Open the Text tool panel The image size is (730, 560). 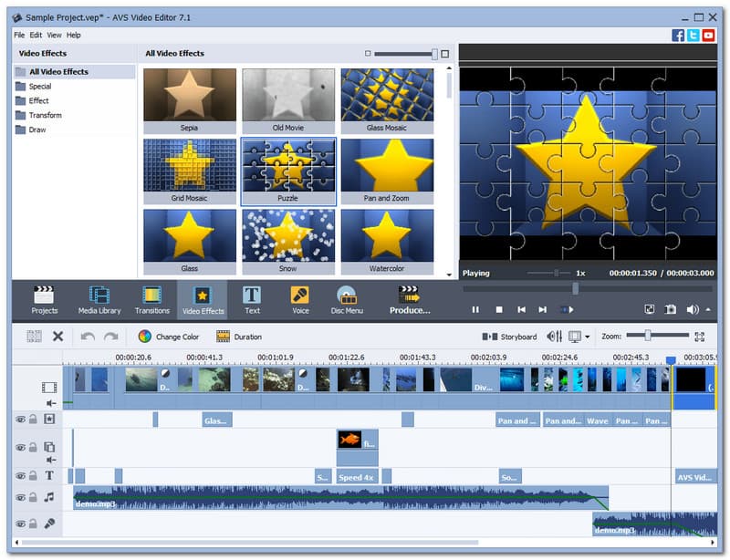252,300
